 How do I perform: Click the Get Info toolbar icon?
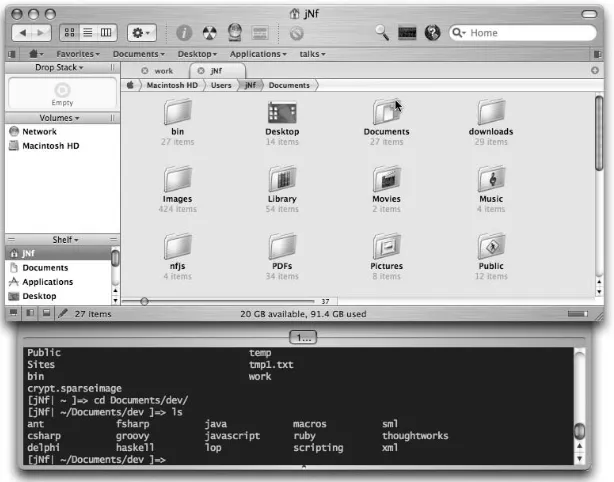click(184, 33)
